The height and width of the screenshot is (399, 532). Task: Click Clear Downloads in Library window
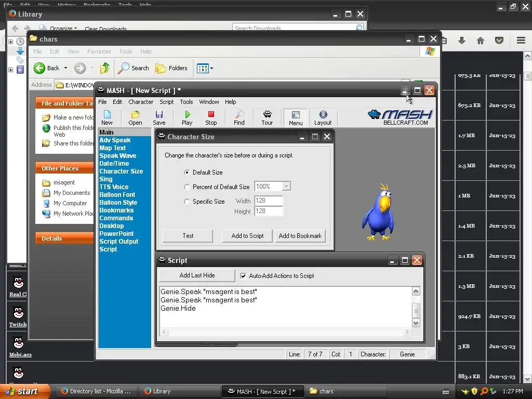point(105,29)
